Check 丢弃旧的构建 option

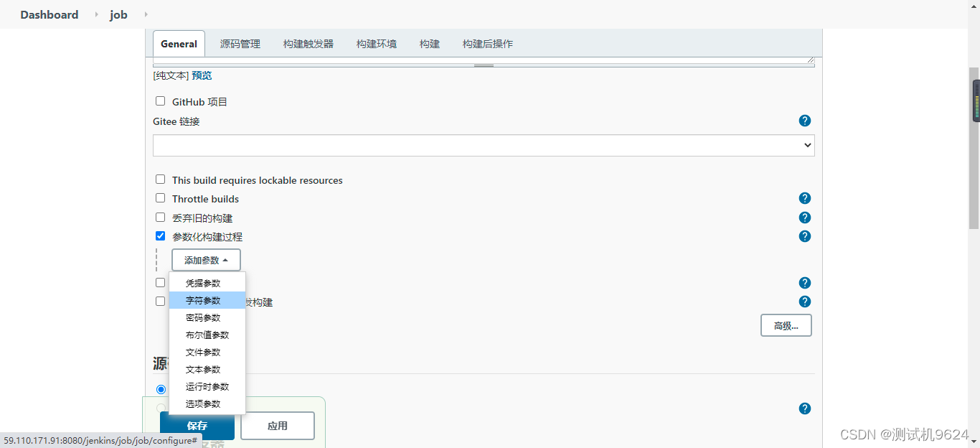pyautogui.click(x=161, y=217)
